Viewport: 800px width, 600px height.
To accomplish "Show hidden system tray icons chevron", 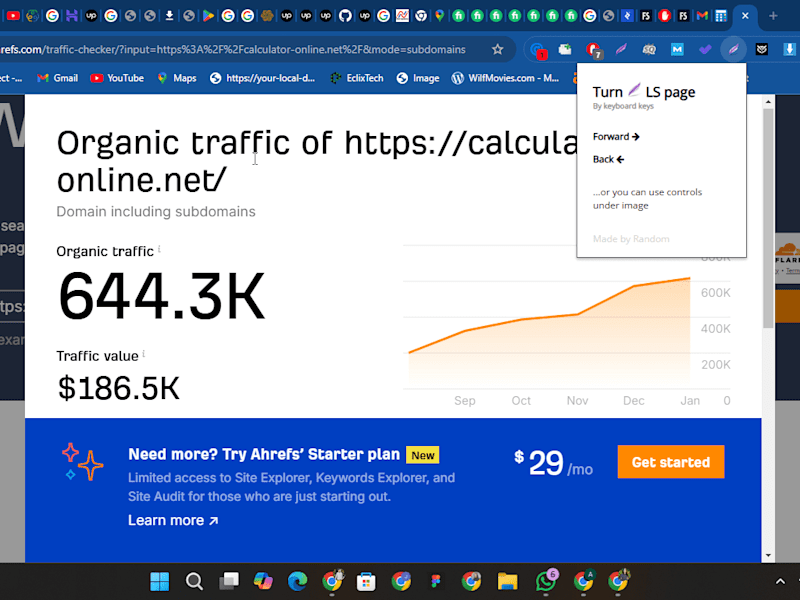I will point(780,581).
